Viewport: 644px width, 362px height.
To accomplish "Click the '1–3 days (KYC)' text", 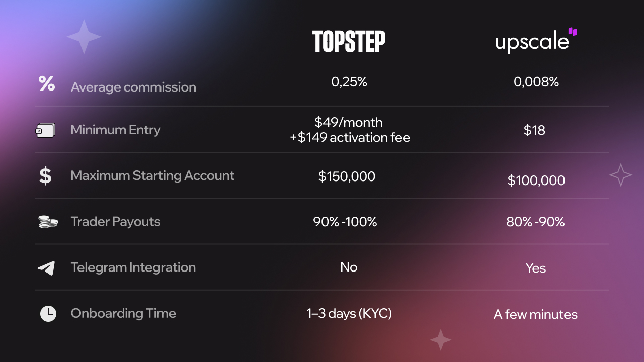I will point(349,314).
